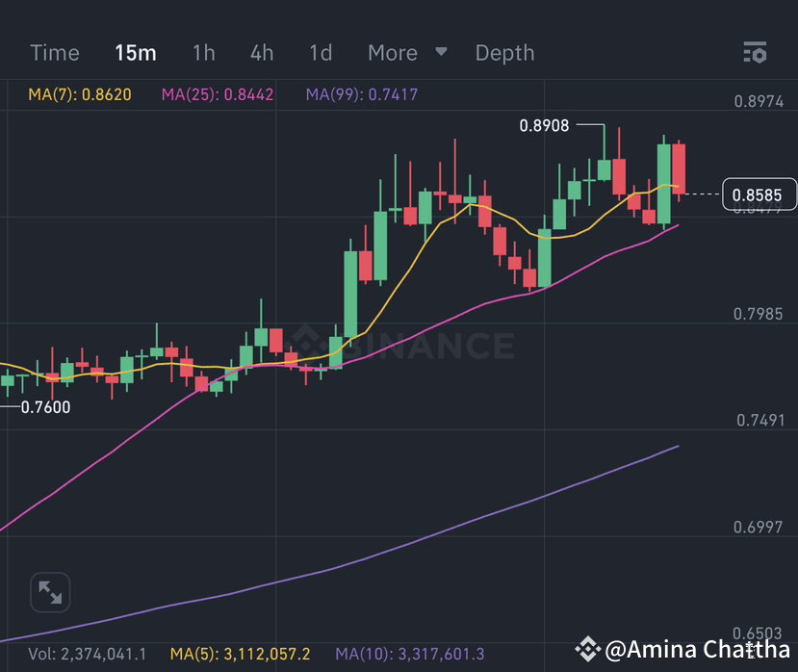Open the Time interval options
This screenshot has height=672, width=798.
(x=54, y=53)
